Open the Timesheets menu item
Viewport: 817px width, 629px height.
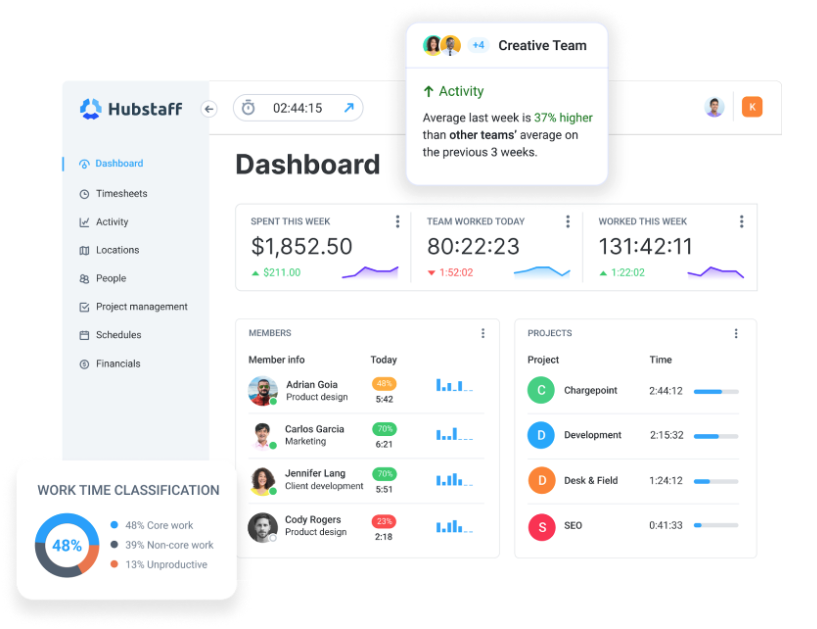tap(121, 194)
